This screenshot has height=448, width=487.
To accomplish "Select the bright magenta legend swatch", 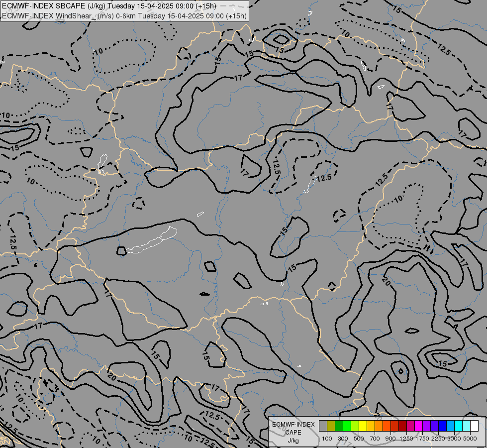I will (419, 426).
